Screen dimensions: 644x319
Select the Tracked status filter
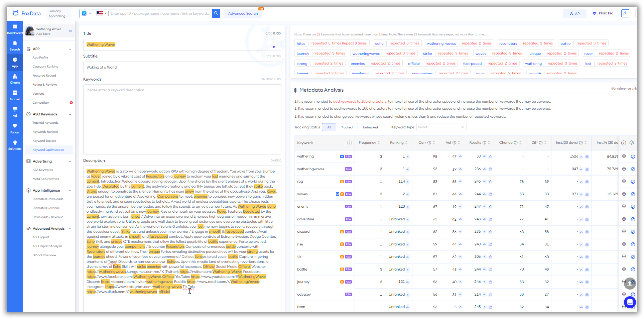point(347,127)
